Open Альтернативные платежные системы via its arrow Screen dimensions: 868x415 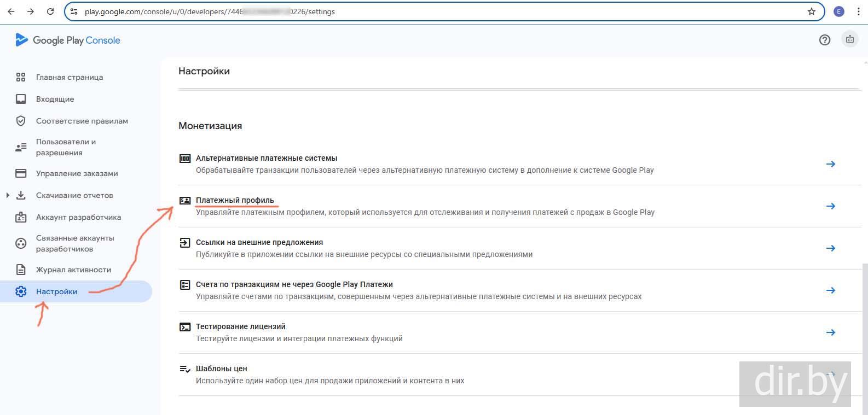click(x=830, y=164)
